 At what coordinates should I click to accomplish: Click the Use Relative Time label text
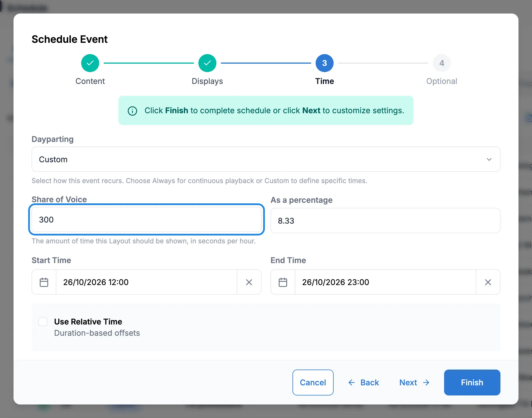[x=88, y=322]
